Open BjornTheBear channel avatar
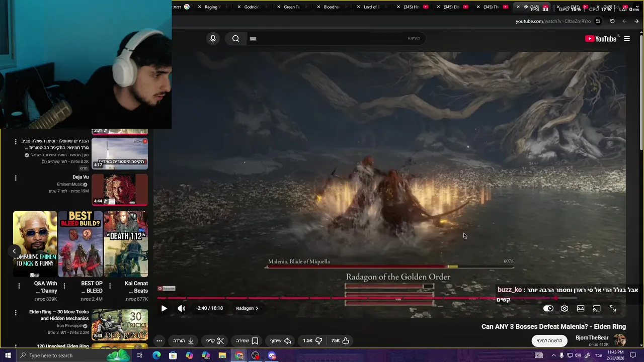644x362 pixels. [619, 340]
